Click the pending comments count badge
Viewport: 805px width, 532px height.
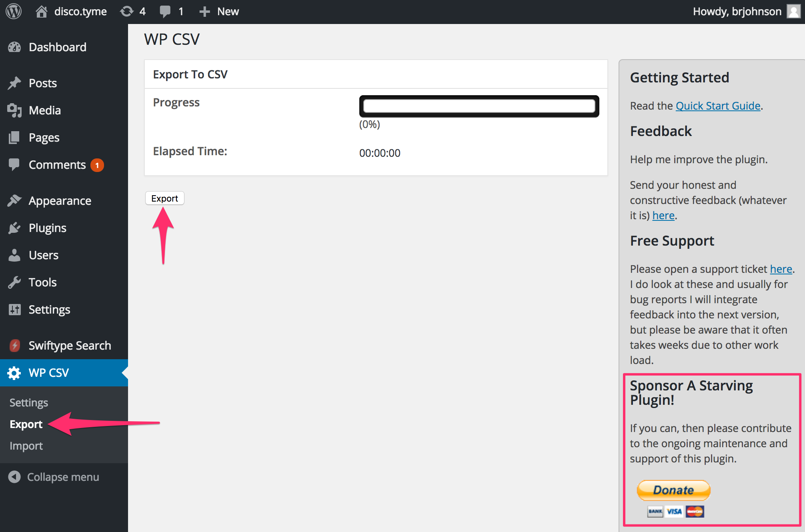coord(97,165)
